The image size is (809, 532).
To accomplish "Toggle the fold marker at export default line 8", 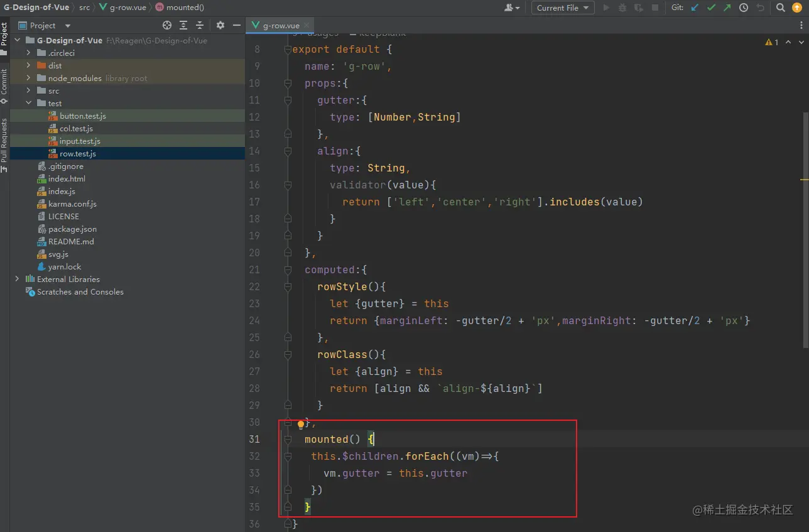I will click(288, 49).
